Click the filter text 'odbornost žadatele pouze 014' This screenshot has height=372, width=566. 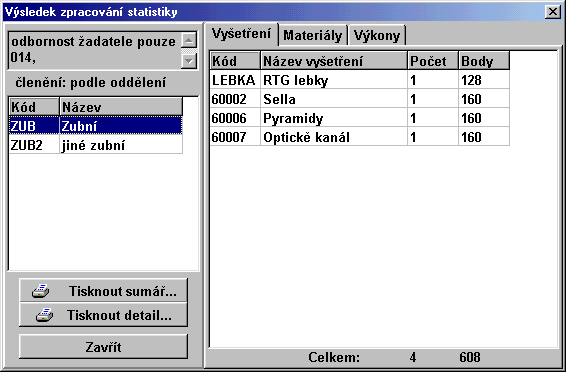[93, 49]
